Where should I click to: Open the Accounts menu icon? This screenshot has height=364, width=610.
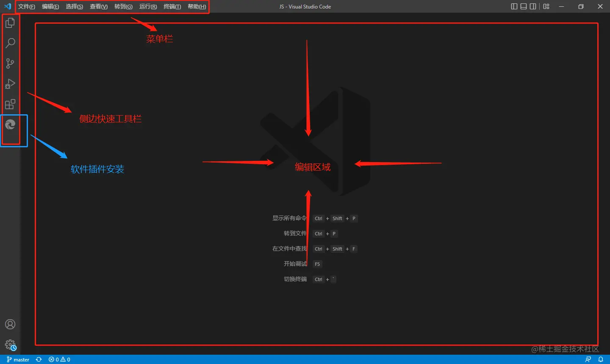[x=10, y=324]
